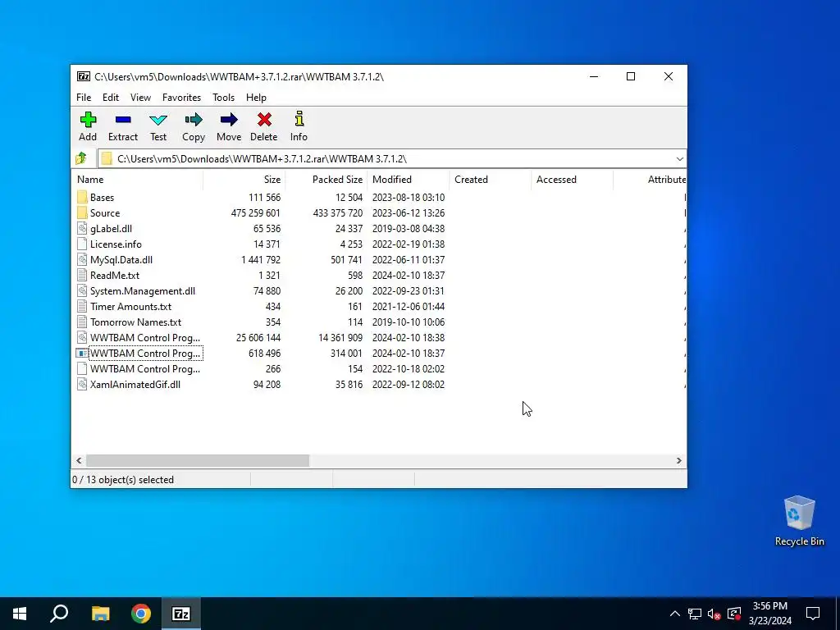Image resolution: width=840 pixels, height=630 pixels.
Task: Click Bases modified date 2023-08-18 03:10
Action: pos(409,197)
